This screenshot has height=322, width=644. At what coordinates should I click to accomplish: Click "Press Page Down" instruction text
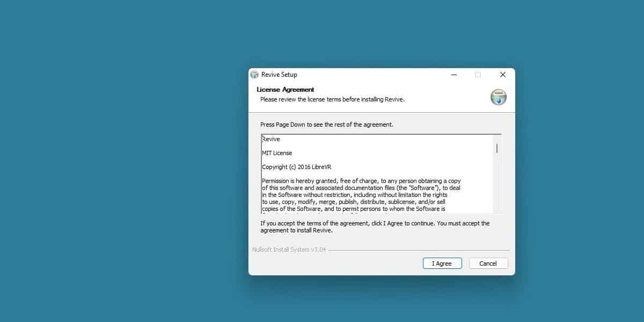point(327,125)
